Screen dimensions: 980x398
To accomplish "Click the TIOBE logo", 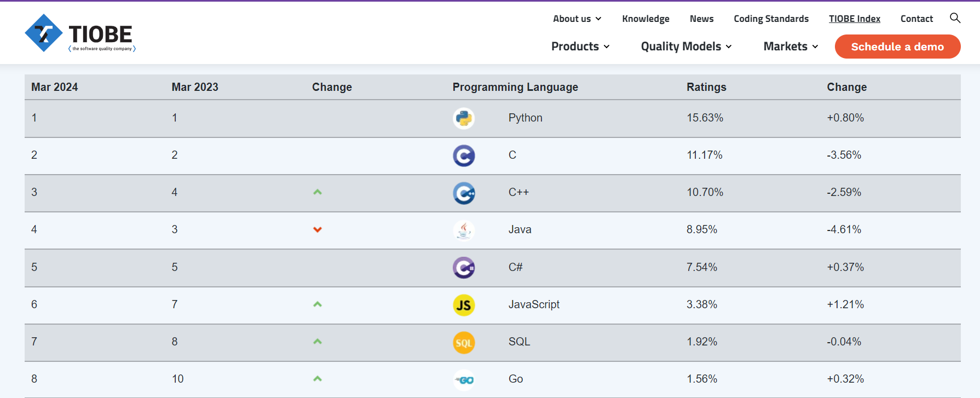I will tap(80, 33).
